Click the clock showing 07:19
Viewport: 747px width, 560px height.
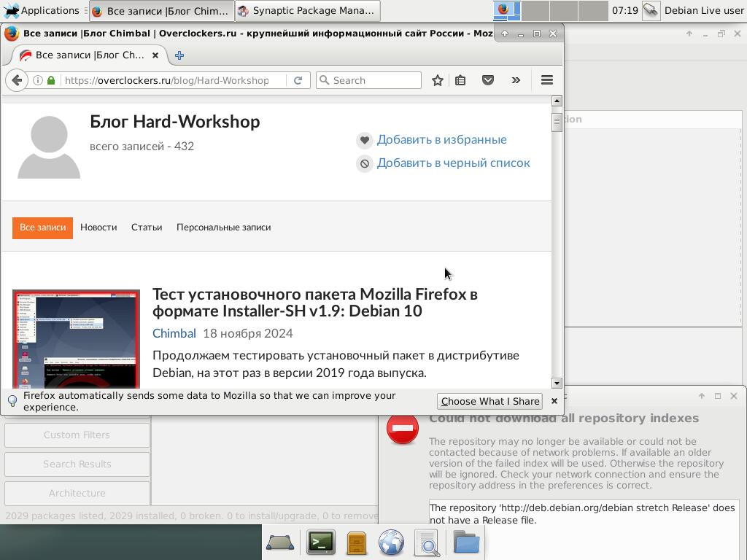click(624, 10)
